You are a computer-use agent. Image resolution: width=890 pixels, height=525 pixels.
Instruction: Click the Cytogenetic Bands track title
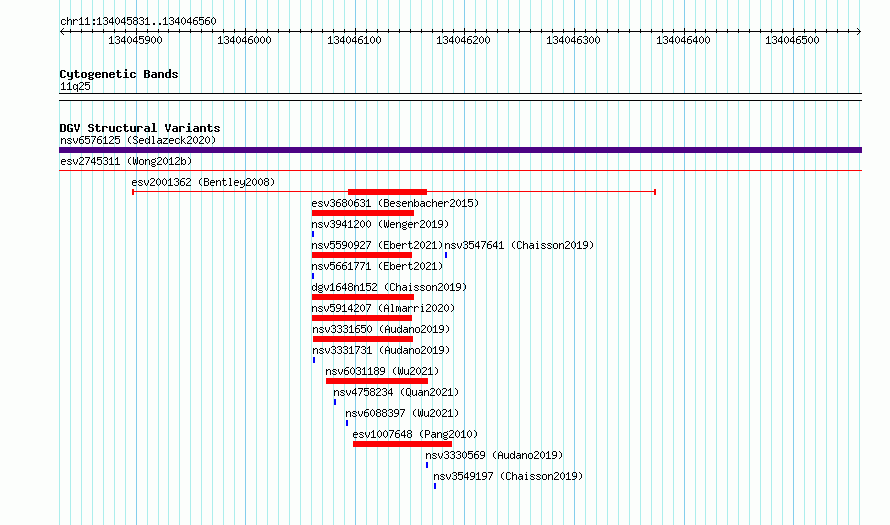119,74
